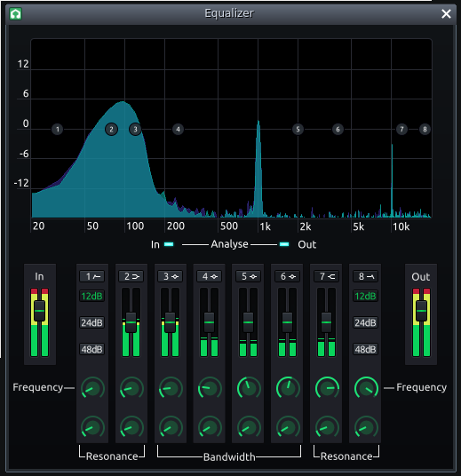
Task: Click band 4 gain fader handle
Action: click(x=210, y=322)
